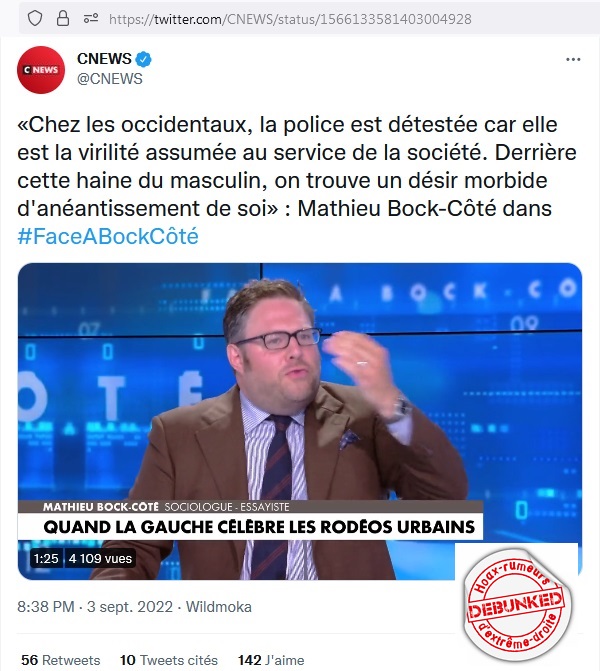This screenshot has width=600, height=671.
Task: Click the Wildmoka source link
Action: point(219,607)
